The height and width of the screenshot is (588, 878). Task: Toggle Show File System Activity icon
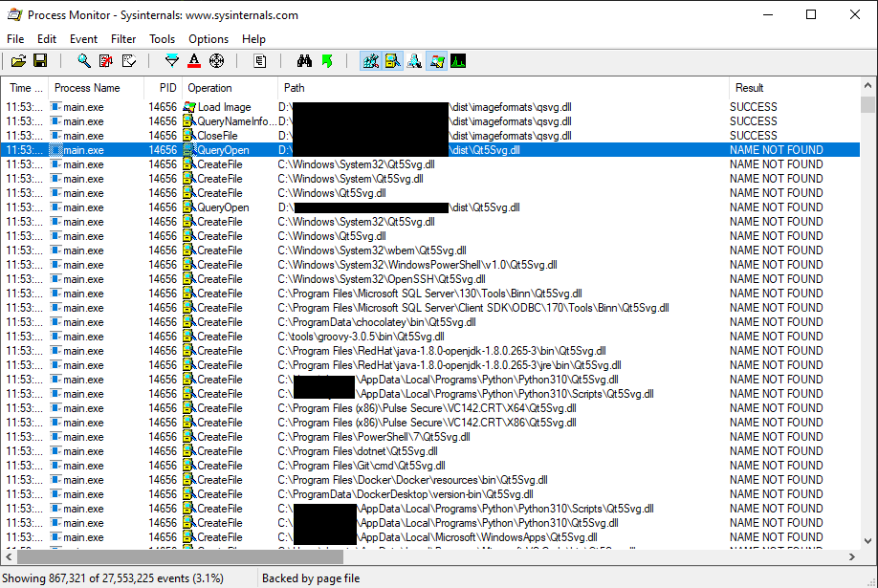coord(392,61)
